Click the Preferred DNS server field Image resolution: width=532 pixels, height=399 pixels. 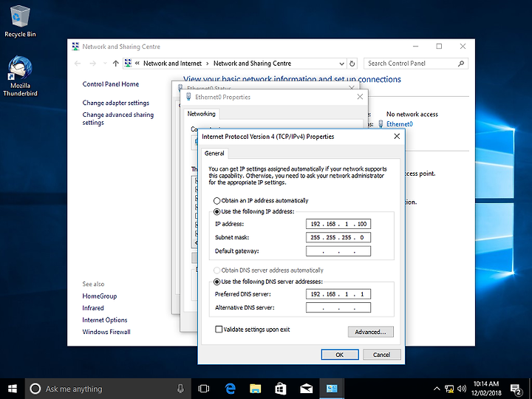(x=338, y=294)
